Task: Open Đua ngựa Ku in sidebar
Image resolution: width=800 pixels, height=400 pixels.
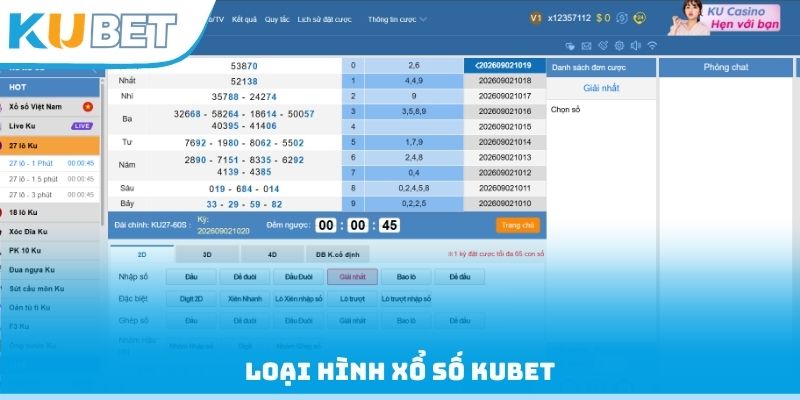Action: pyautogui.click(x=49, y=270)
